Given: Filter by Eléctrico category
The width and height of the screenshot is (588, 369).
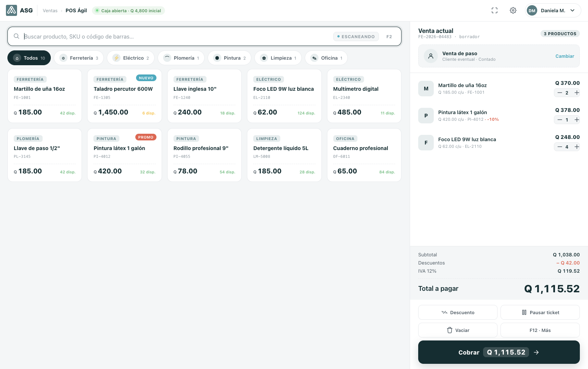Looking at the screenshot, I should [131, 58].
